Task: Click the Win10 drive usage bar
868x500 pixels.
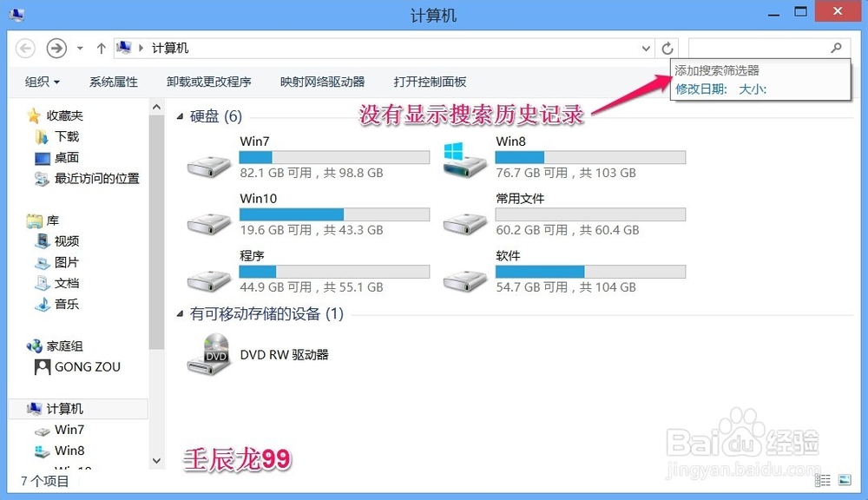Action: [x=334, y=214]
